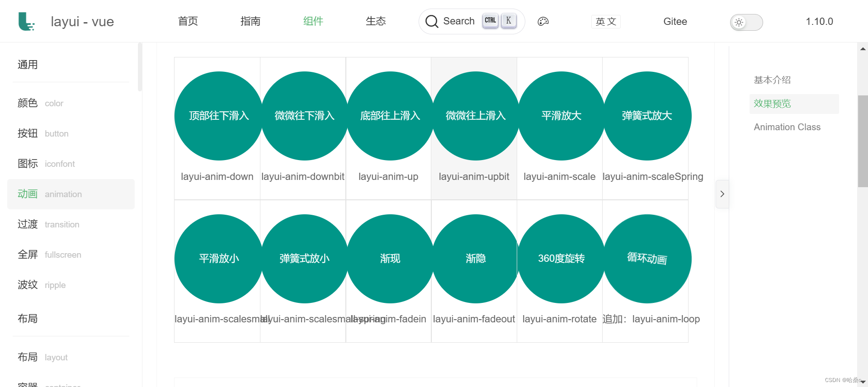Click the 渐隐 animation circle
Screen dimensions: 868x387
[476, 259]
